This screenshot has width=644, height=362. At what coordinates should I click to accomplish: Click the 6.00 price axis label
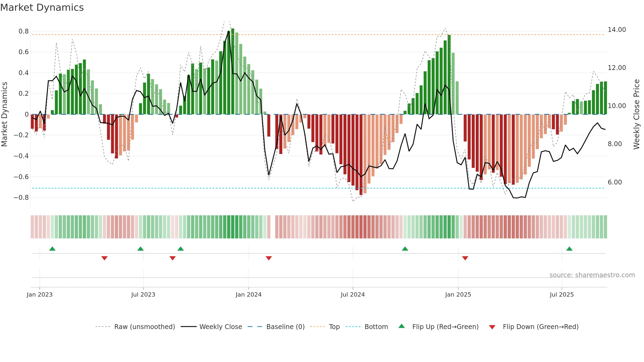(615, 182)
